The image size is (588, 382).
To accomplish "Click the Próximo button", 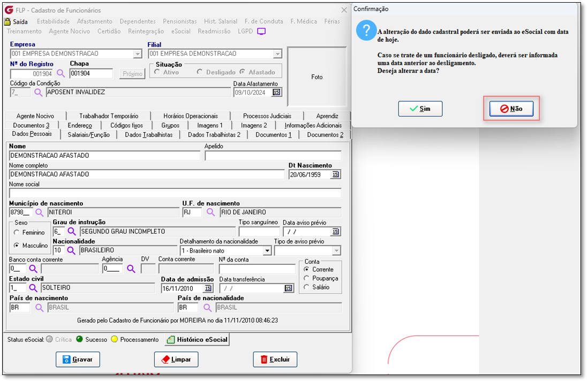I will pos(133,74).
